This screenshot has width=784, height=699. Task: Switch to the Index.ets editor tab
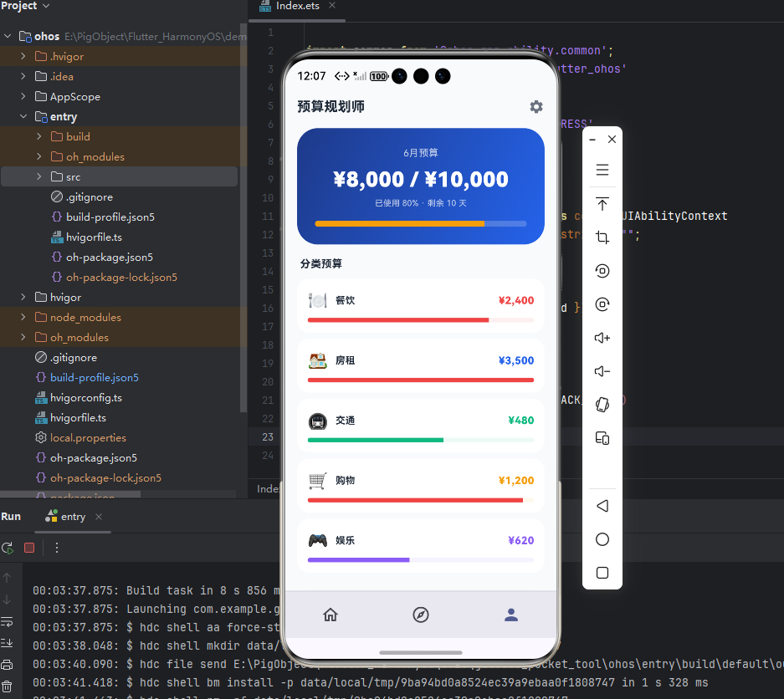click(x=297, y=6)
